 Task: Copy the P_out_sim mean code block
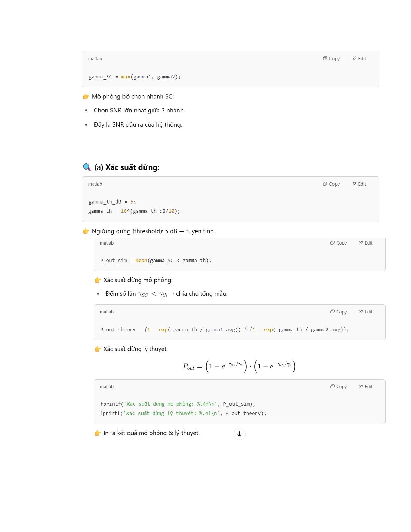tap(339, 243)
